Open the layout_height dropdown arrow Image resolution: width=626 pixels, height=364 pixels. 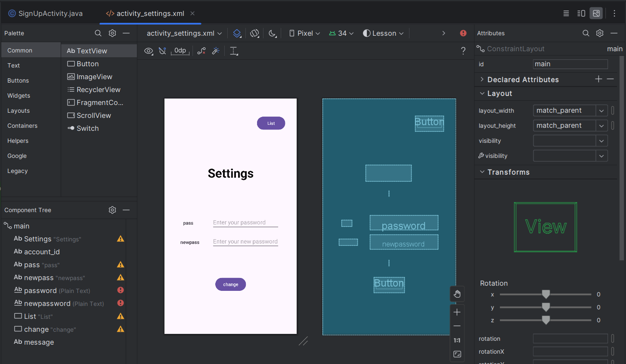point(601,126)
